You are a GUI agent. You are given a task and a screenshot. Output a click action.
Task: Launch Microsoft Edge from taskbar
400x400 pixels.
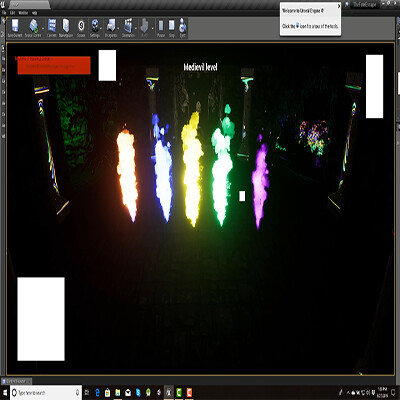97,393
